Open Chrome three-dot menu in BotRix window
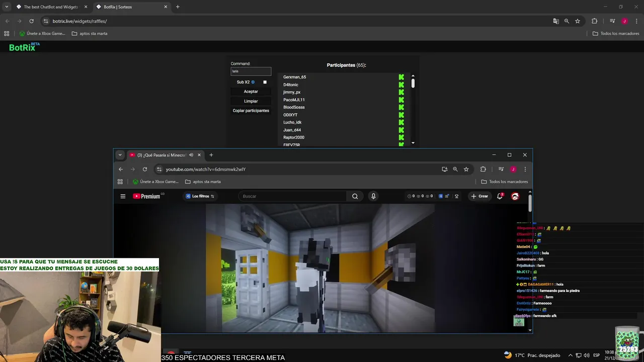Viewport: 644px width, 362px height. [636, 21]
